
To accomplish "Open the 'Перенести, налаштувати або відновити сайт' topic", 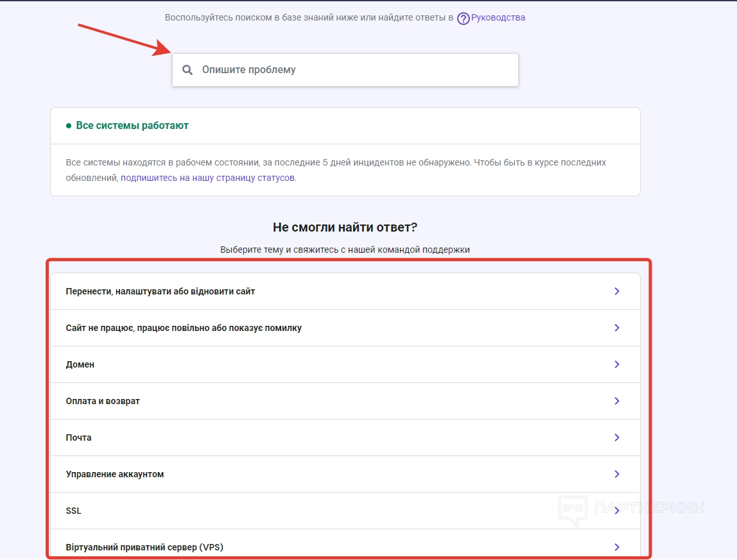I will [x=160, y=291].
